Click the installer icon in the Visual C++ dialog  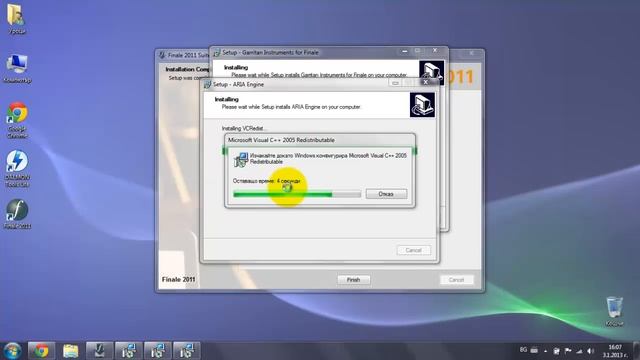241,160
